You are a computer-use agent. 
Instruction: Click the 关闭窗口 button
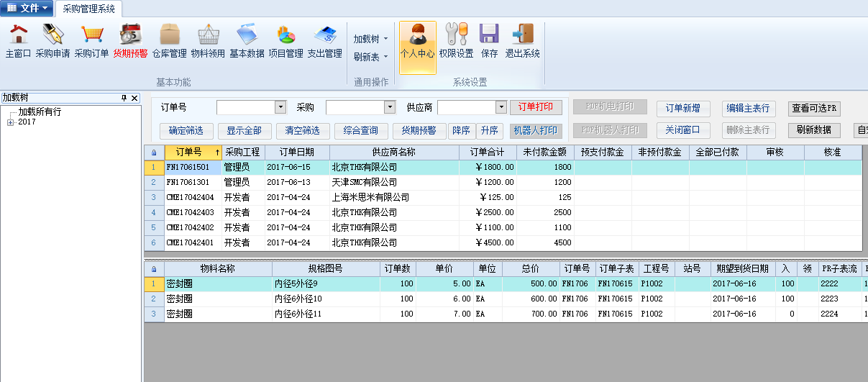click(683, 131)
